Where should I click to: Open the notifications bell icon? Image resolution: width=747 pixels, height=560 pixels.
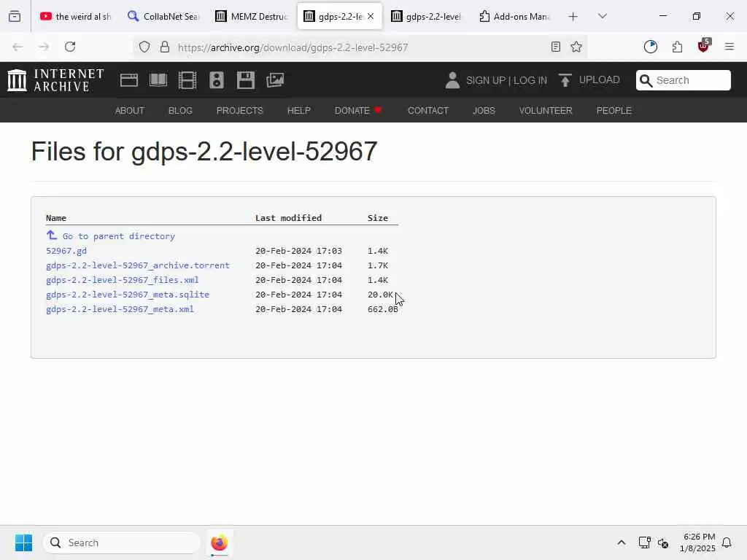(x=727, y=542)
